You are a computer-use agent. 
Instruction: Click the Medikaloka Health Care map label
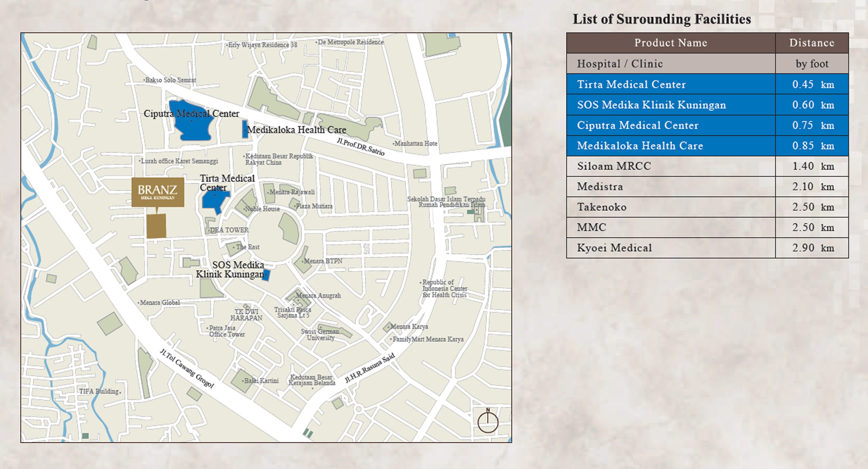pos(297,130)
